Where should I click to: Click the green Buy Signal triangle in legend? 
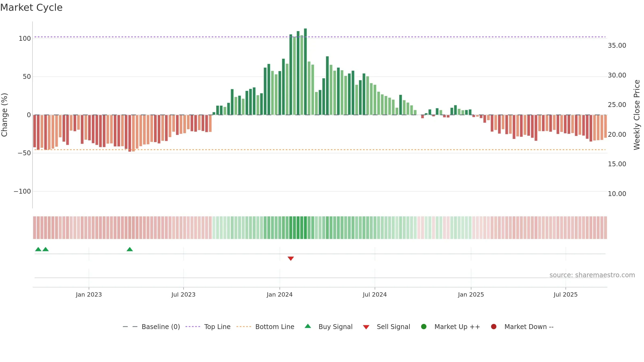tap(308, 326)
